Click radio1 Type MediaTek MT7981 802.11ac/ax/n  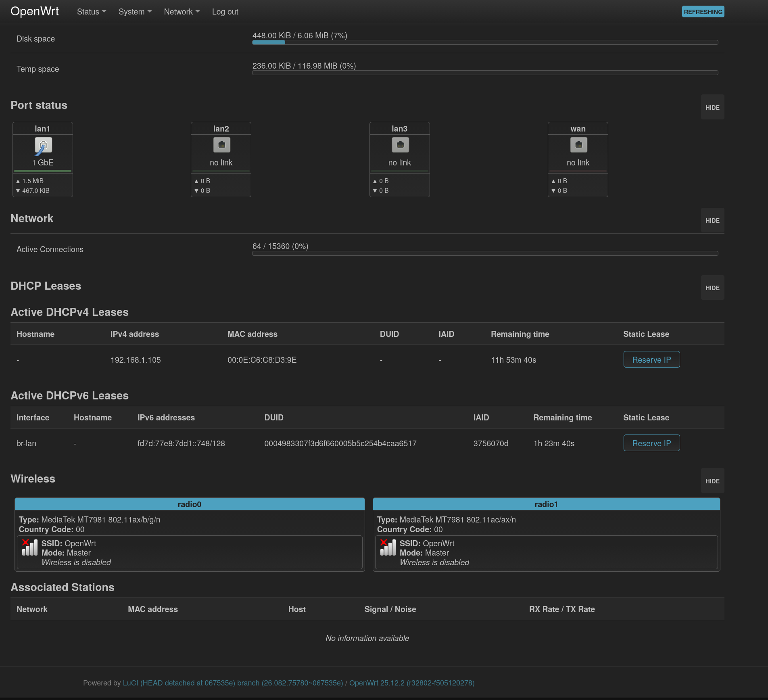pos(447,520)
